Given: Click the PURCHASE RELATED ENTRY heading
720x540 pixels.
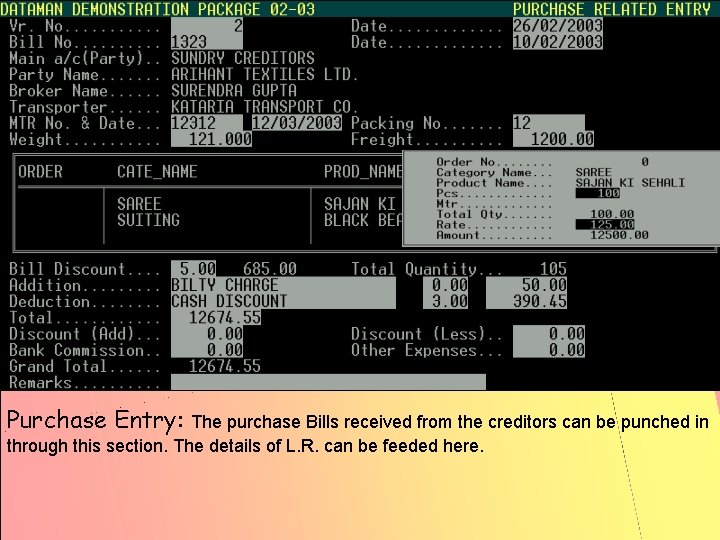Looking at the screenshot, I should [x=612, y=9].
